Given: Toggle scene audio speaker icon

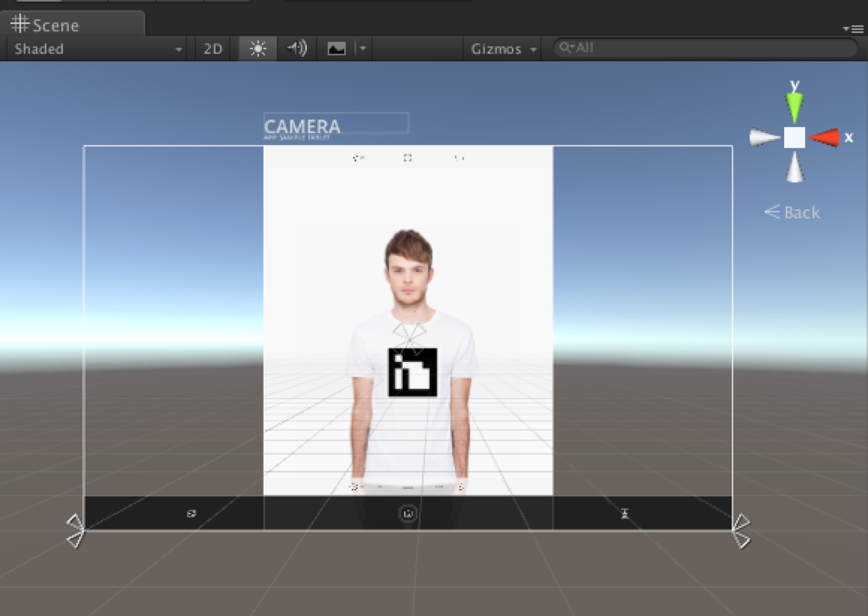Looking at the screenshot, I should pyautogui.click(x=298, y=48).
